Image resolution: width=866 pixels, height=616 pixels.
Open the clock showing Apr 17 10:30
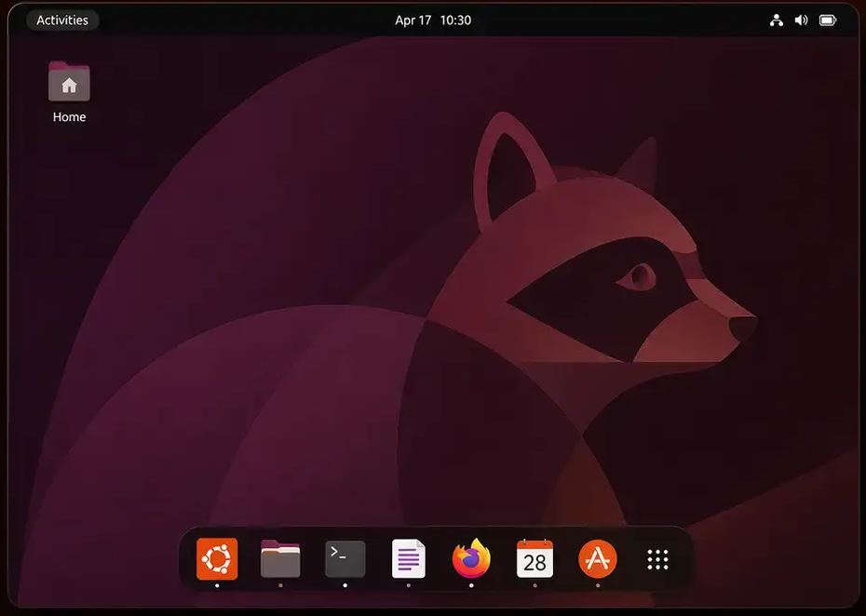click(433, 20)
